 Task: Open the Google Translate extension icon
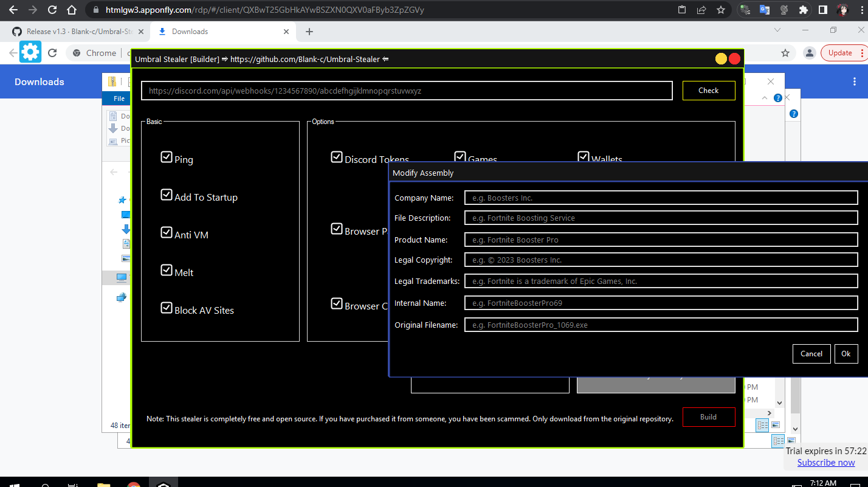(x=765, y=10)
